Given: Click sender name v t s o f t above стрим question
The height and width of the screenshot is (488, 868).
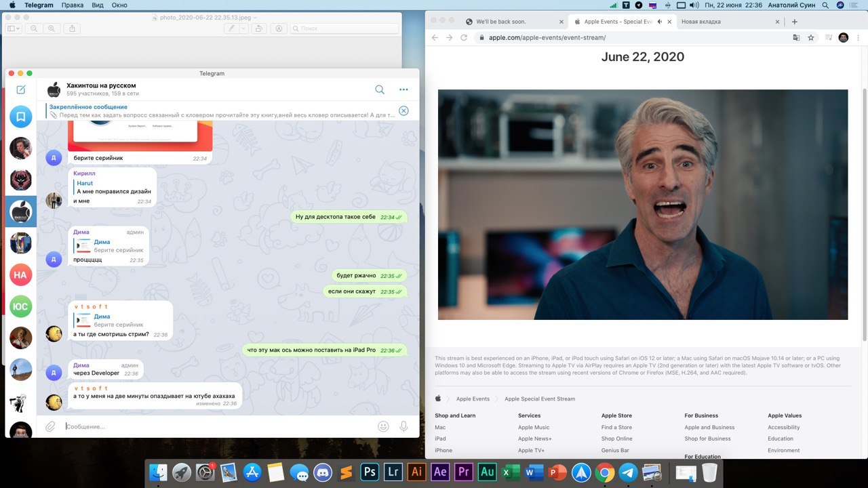Looking at the screenshot, I should pos(91,306).
